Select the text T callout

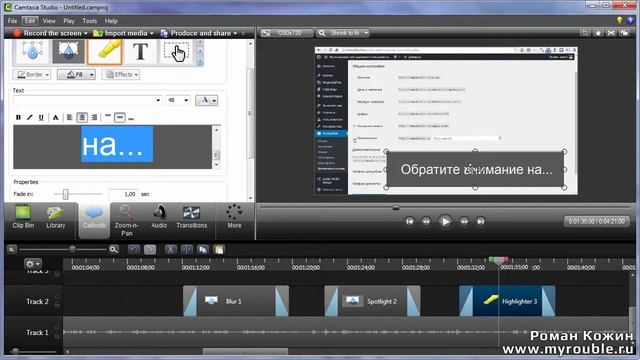[x=140, y=52]
